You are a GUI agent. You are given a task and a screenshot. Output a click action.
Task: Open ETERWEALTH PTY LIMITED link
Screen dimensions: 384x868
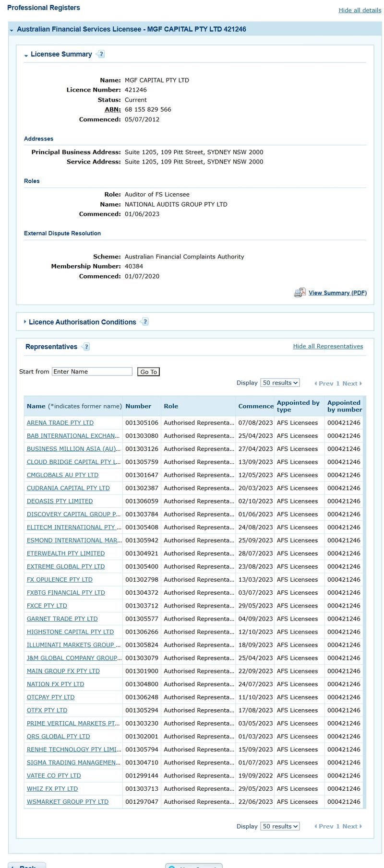click(x=66, y=553)
